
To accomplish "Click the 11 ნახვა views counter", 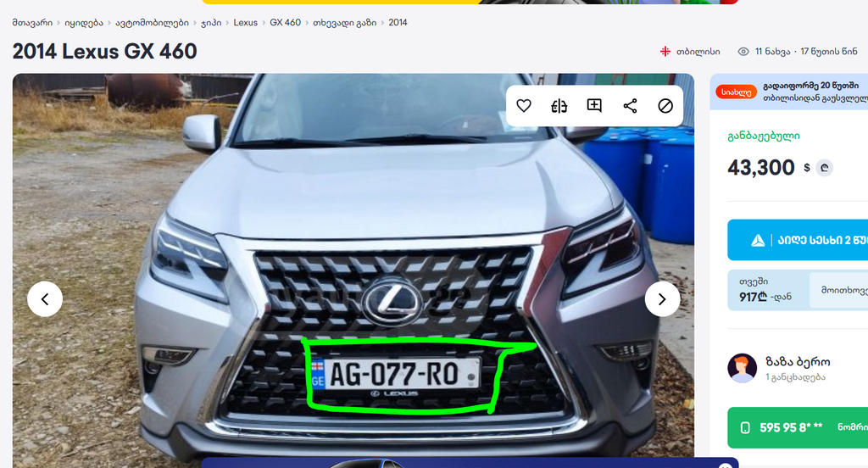I will (772, 52).
